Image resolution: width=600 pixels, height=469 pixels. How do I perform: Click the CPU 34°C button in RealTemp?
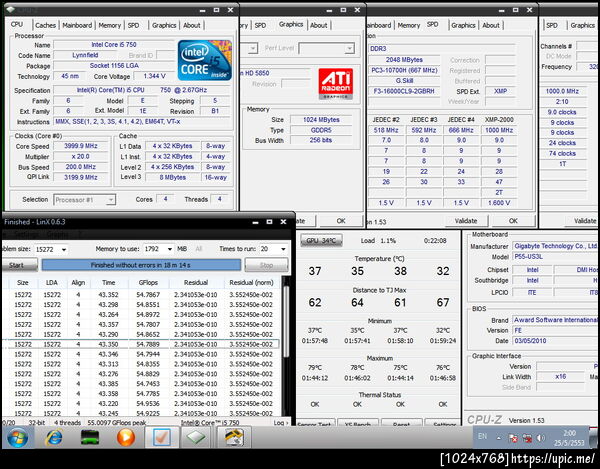point(321,241)
